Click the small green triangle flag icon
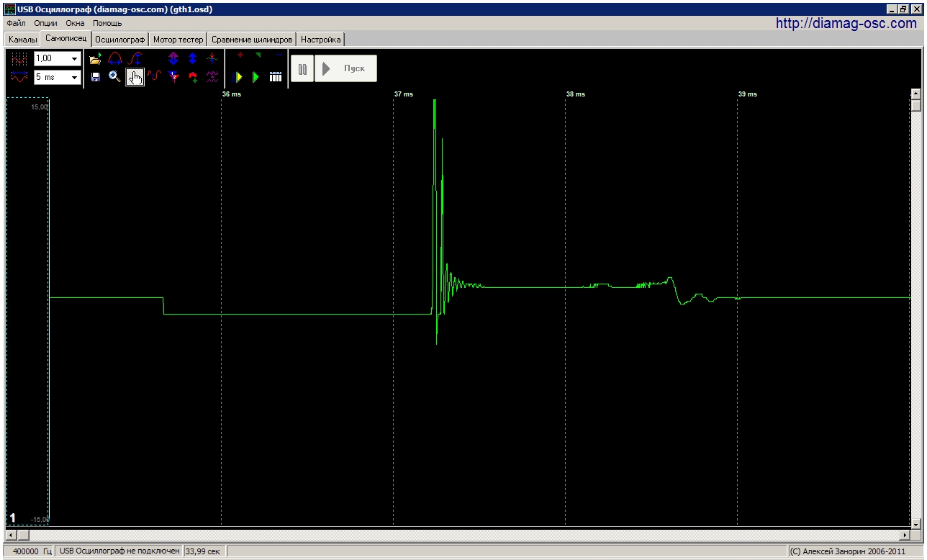This screenshot has height=560, width=927. (x=258, y=55)
